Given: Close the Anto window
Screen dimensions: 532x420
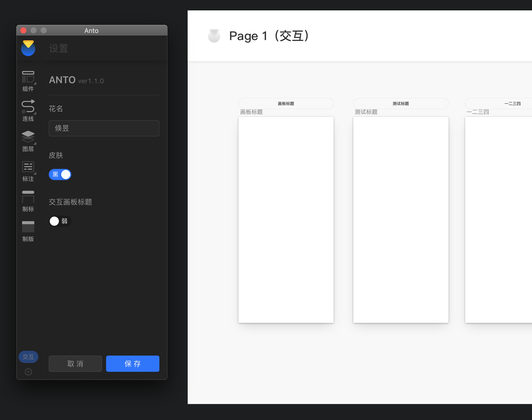Looking at the screenshot, I should point(23,30).
